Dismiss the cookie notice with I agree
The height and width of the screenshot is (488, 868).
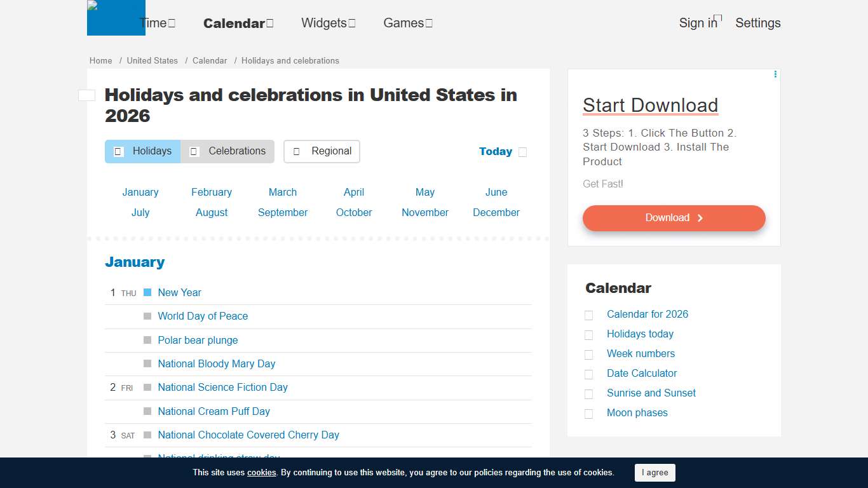[x=655, y=473]
